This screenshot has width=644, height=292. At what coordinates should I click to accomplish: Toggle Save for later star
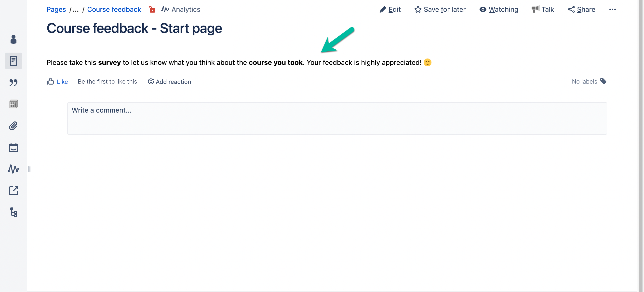click(x=440, y=10)
